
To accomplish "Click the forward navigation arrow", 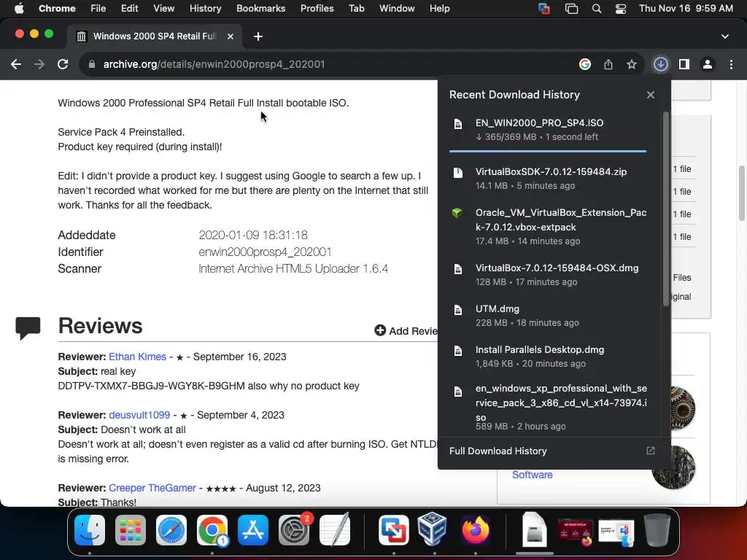I will 39,64.
